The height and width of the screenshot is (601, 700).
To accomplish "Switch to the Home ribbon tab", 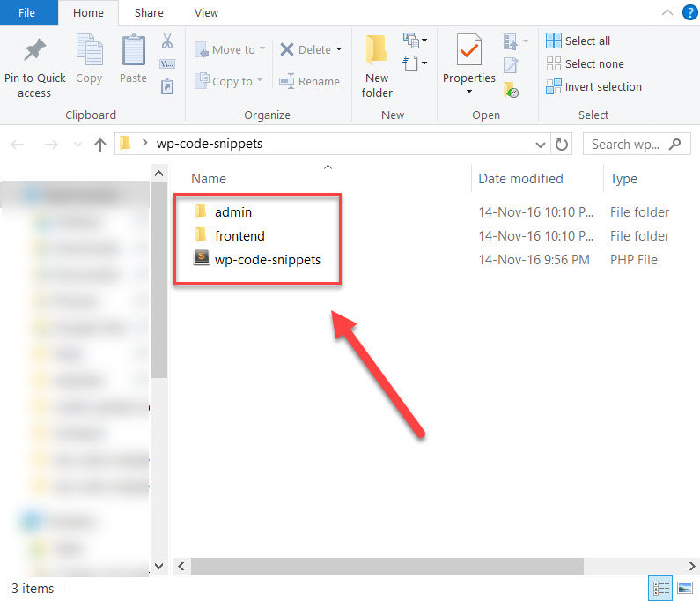I will pos(88,12).
